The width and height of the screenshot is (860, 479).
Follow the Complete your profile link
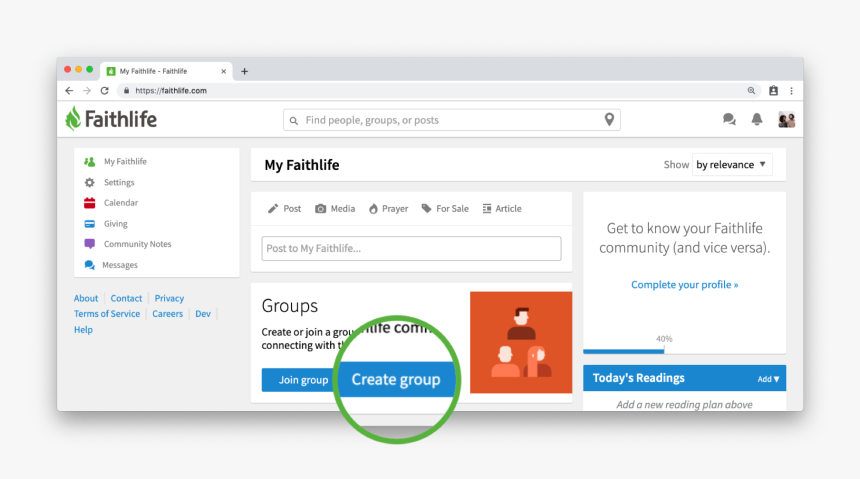[x=684, y=285]
